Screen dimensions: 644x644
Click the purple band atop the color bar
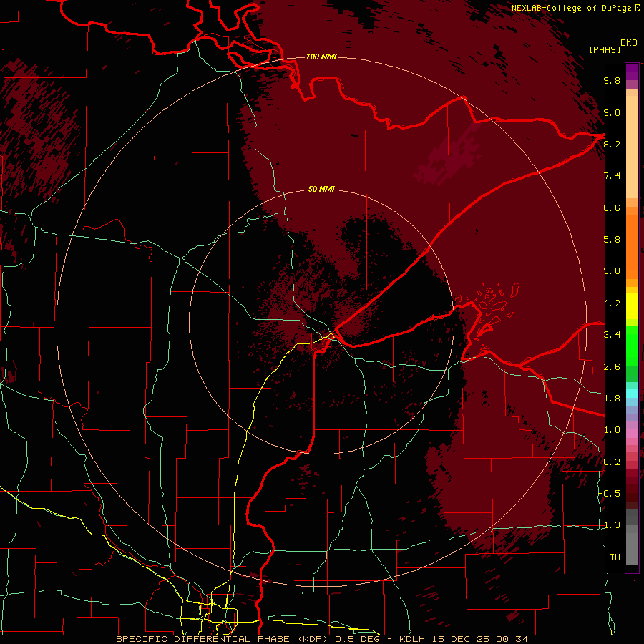coord(632,72)
